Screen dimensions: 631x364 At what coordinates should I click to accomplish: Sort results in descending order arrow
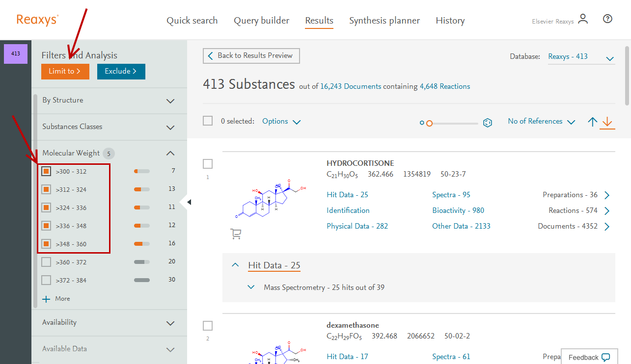click(607, 122)
